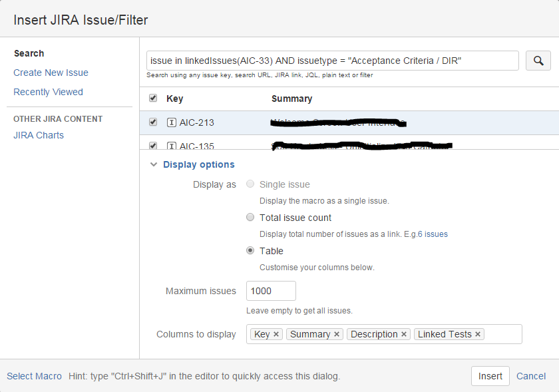
Task: Click the 'Maximum issues' label
Action: (x=201, y=291)
